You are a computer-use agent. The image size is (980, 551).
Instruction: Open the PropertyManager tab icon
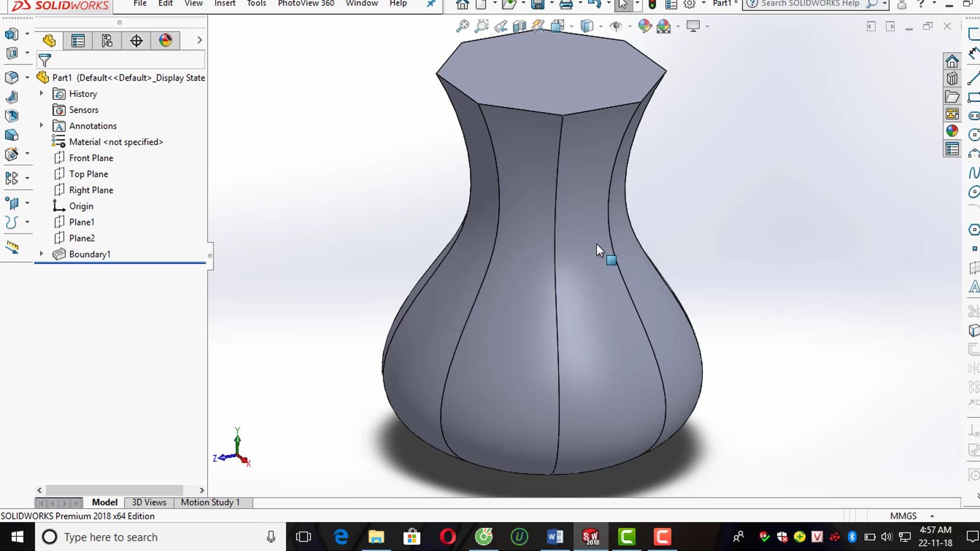tap(78, 41)
